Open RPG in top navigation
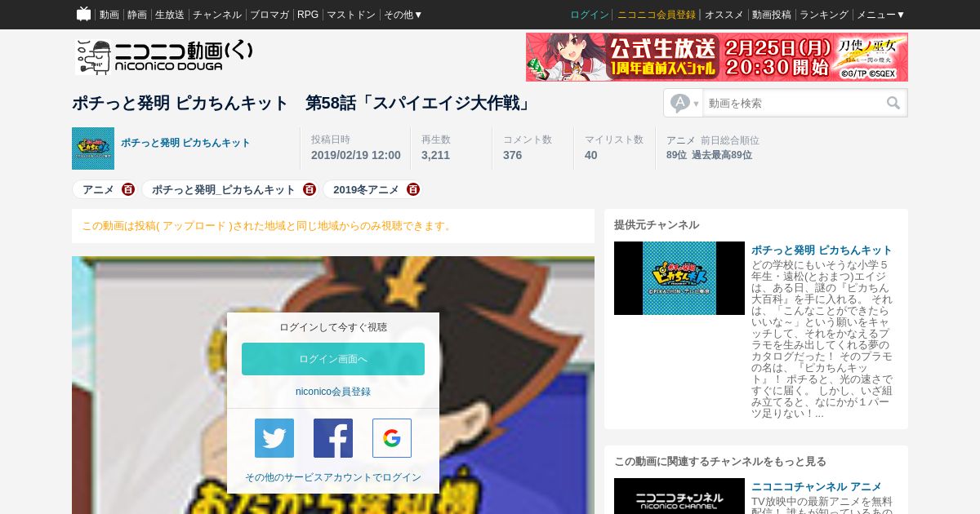980x514 pixels. (308, 15)
